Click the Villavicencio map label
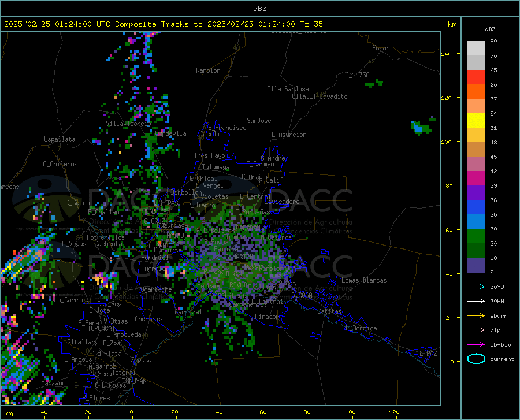The width and height of the screenshot is (520, 420). (128, 124)
